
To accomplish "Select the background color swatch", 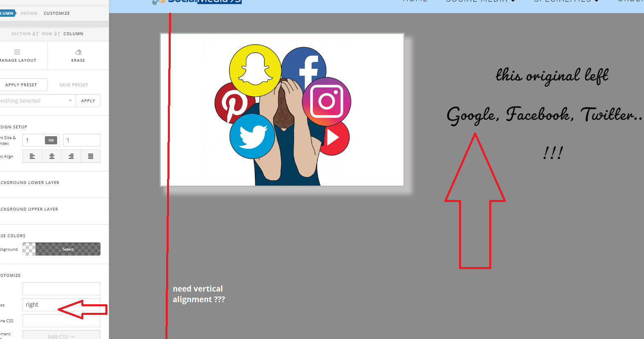I will 61,249.
